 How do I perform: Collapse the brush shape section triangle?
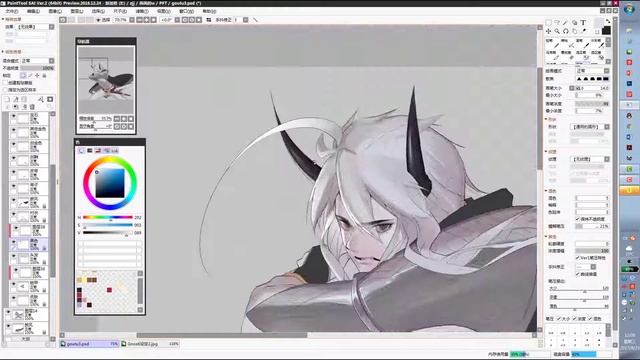pos(546,119)
